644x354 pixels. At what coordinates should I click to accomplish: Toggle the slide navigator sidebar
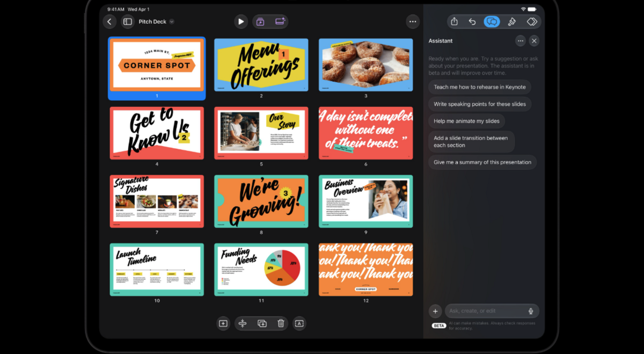coord(128,21)
